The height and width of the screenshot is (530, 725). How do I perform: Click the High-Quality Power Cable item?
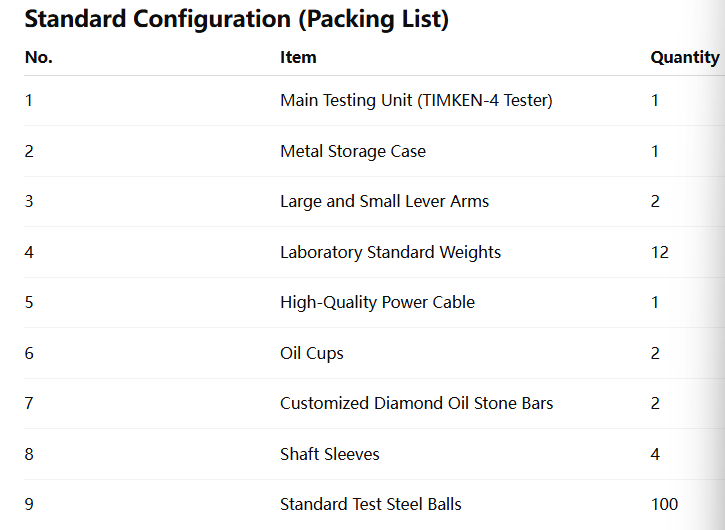(x=377, y=302)
